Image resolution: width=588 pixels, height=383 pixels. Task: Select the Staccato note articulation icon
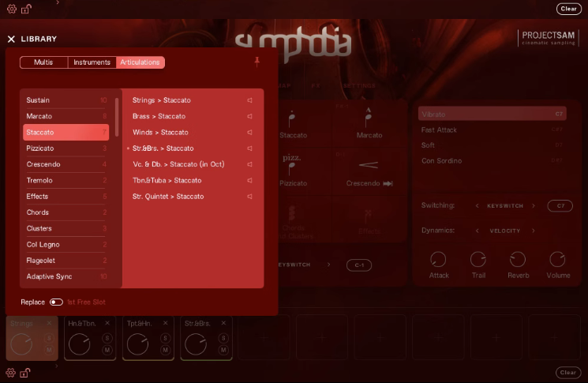tap(292, 119)
